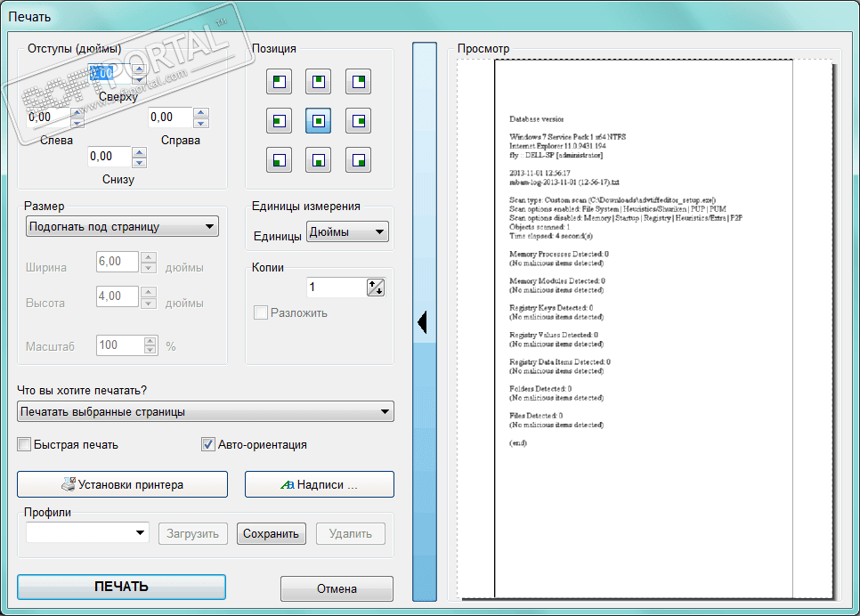Click the Слева left margin field
Screen dimensions: 860x616
click(x=48, y=118)
